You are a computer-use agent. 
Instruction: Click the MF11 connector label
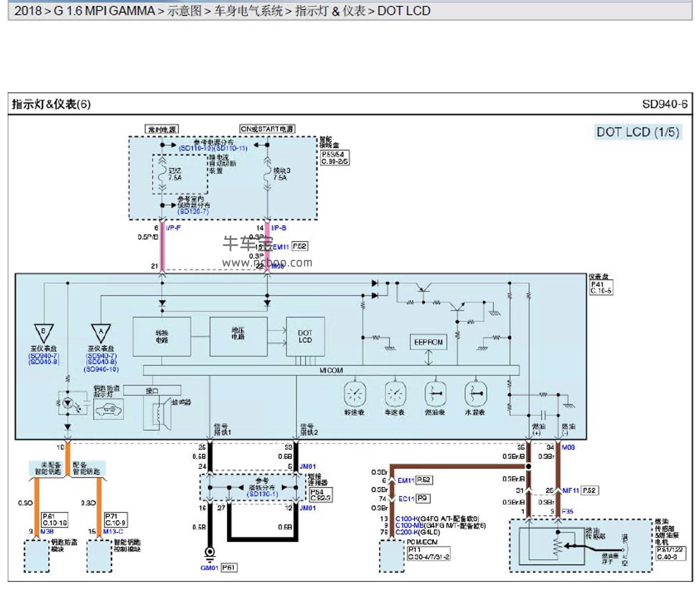tap(571, 491)
